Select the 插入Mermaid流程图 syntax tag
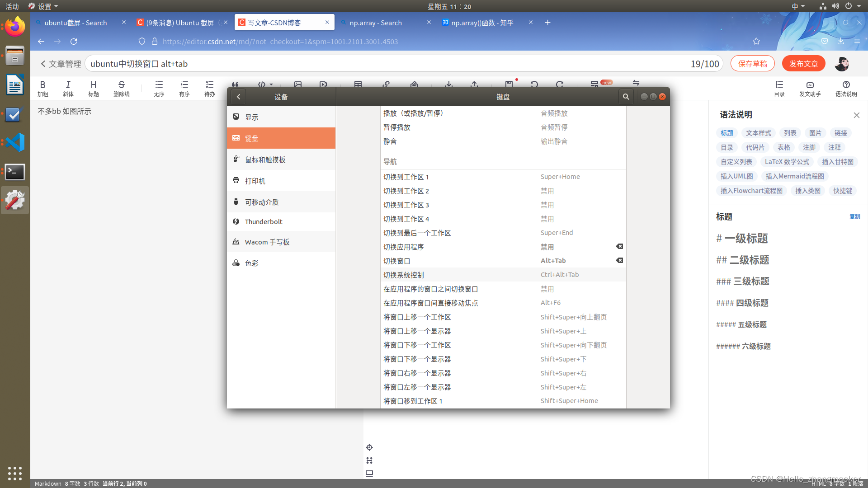 (795, 176)
